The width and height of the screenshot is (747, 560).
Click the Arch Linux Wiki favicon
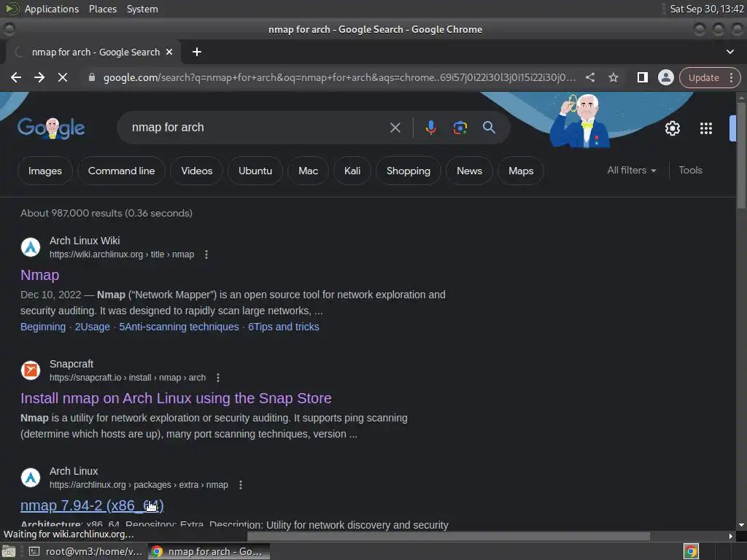31,247
